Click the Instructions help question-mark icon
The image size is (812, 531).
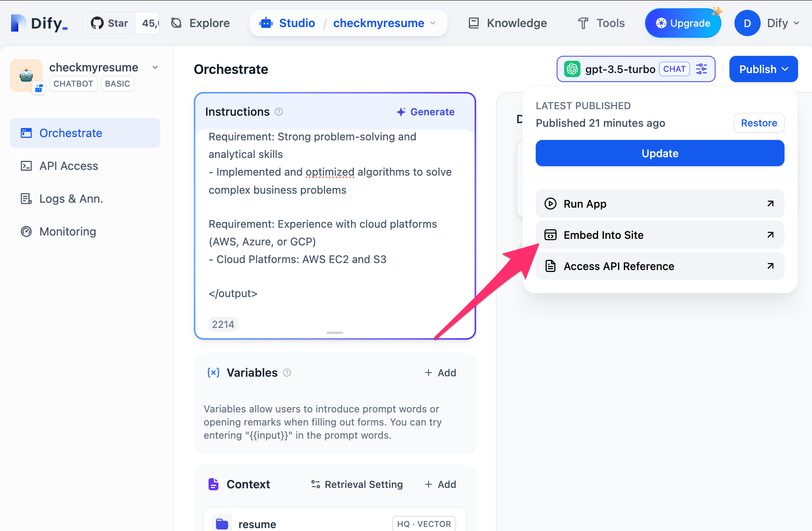(x=279, y=112)
